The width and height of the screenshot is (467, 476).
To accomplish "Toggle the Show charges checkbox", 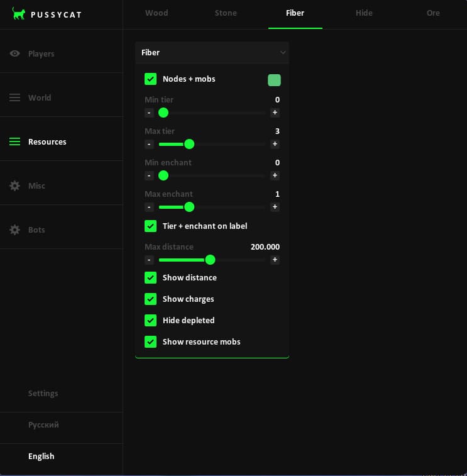I will (x=150, y=299).
